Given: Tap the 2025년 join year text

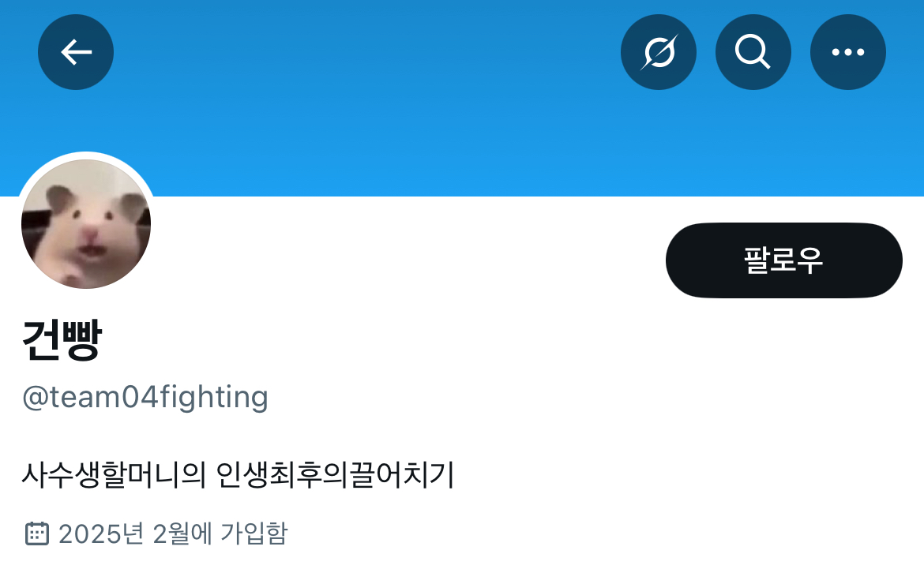Looking at the screenshot, I should point(101,534).
